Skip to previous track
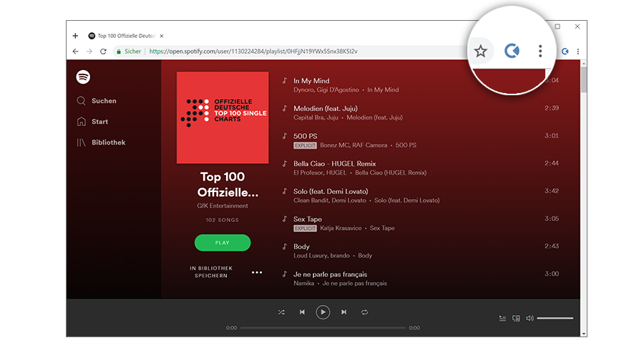This screenshot has width=644, height=358. 302,312
